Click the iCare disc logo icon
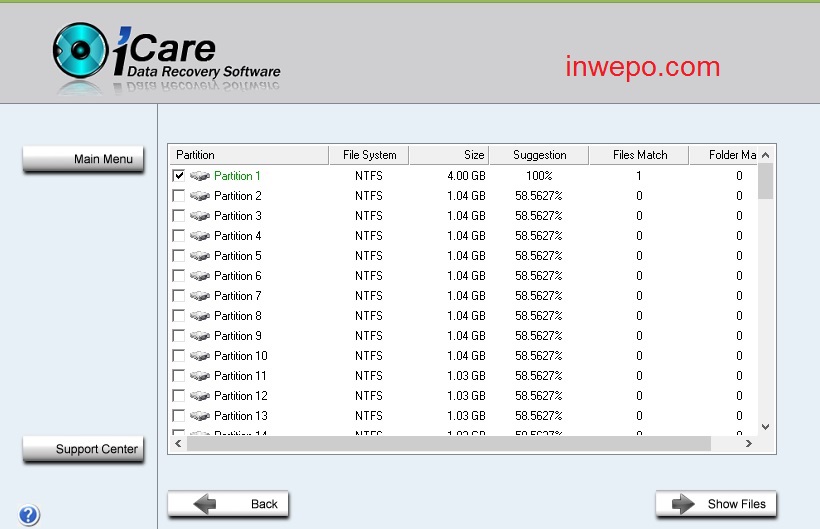Viewport: 820px width, 529px height. click(x=81, y=50)
